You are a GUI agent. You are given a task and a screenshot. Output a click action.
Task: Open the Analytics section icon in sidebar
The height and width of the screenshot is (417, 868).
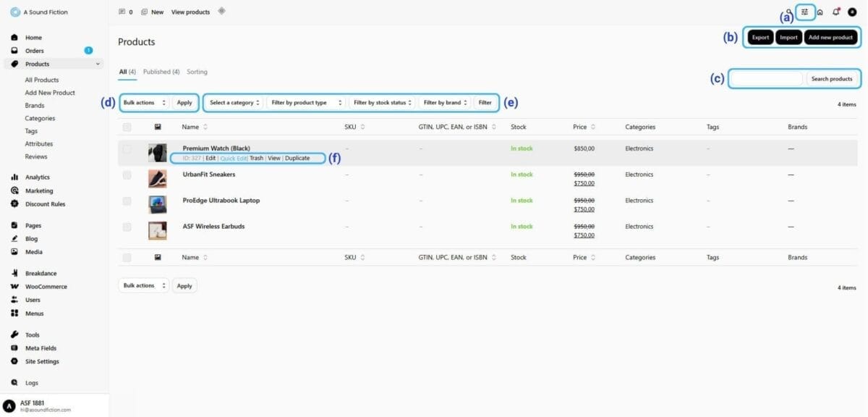tap(14, 177)
